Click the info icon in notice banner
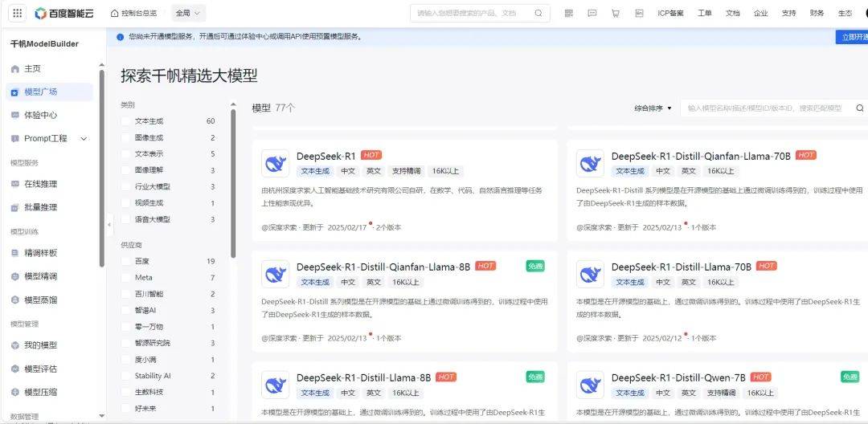The height and width of the screenshot is (424, 868). coord(120,37)
